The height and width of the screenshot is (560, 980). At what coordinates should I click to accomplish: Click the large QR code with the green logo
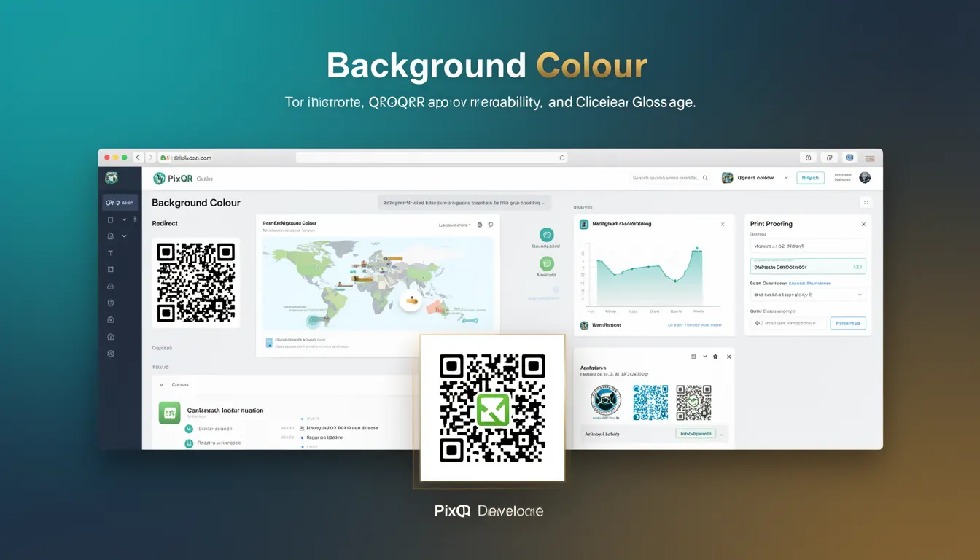(x=492, y=408)
